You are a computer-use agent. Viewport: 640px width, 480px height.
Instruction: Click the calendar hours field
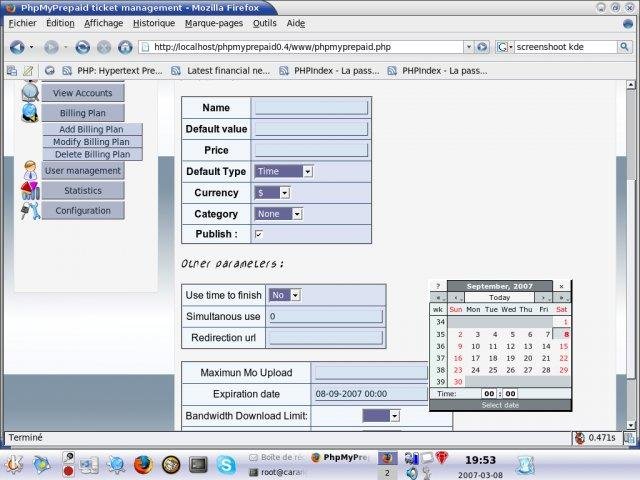click(489, 393)
